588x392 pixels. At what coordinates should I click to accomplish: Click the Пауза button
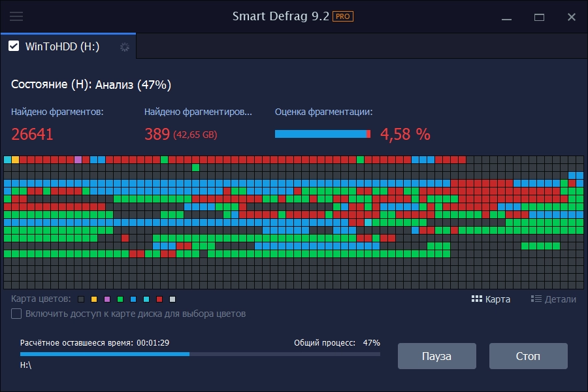pos(437,356)
